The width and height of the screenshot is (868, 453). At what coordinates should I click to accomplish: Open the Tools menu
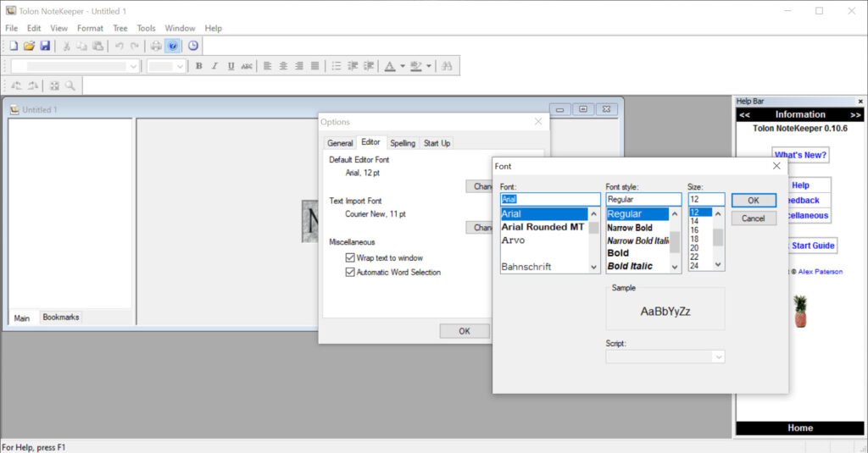[146, 28]
